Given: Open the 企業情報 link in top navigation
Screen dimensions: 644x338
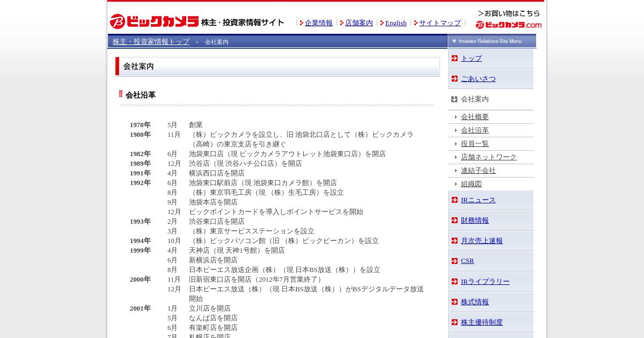Looking at the screenshot, I should [x=319, y=23].
